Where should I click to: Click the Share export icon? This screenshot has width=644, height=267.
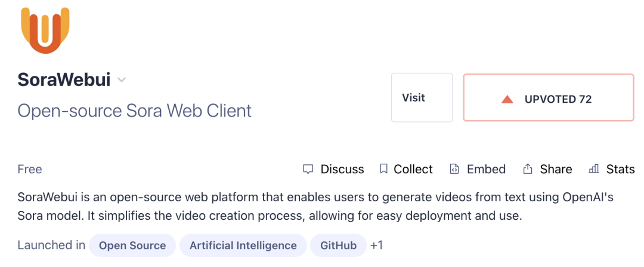point(528,169)
